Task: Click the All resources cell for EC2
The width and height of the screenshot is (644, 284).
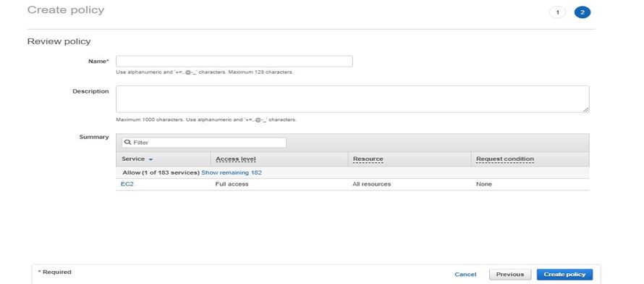Action: 372,184
